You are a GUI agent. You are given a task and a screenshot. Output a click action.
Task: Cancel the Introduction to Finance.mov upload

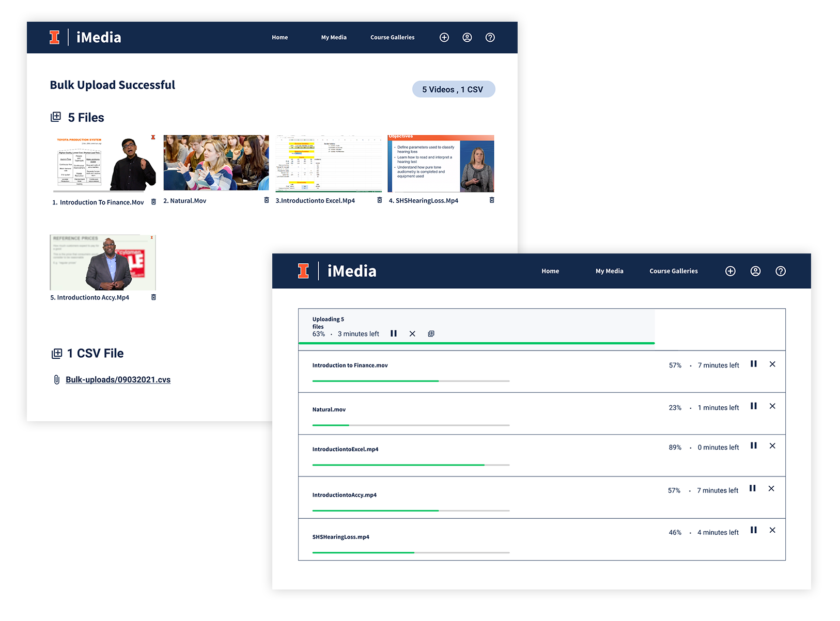coord(772,364)
